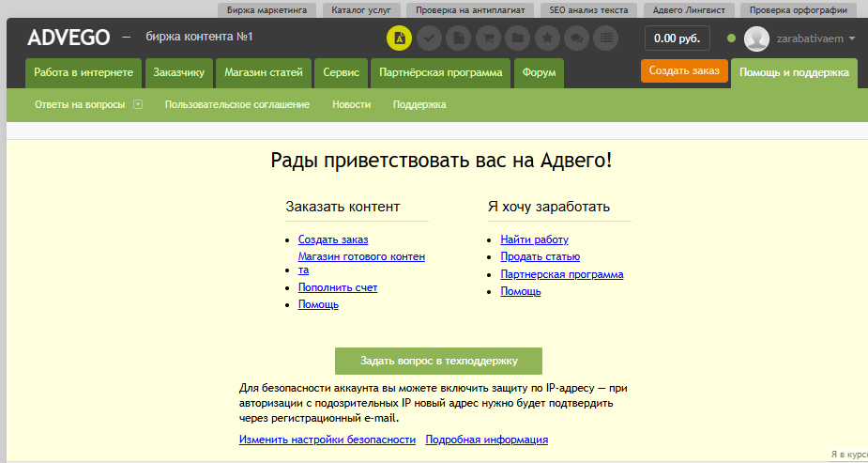Open the shopping cart icon

(x=488, y=39)
